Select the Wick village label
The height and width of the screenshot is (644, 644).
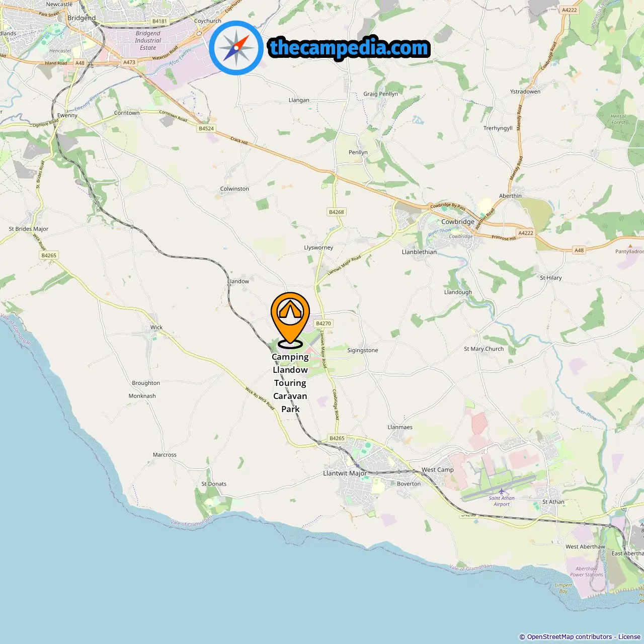pos(156,327)
